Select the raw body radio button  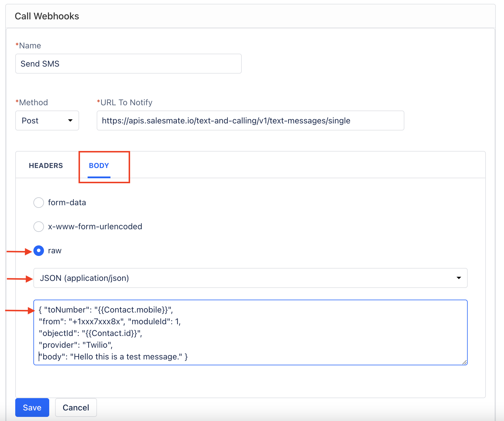38,251
